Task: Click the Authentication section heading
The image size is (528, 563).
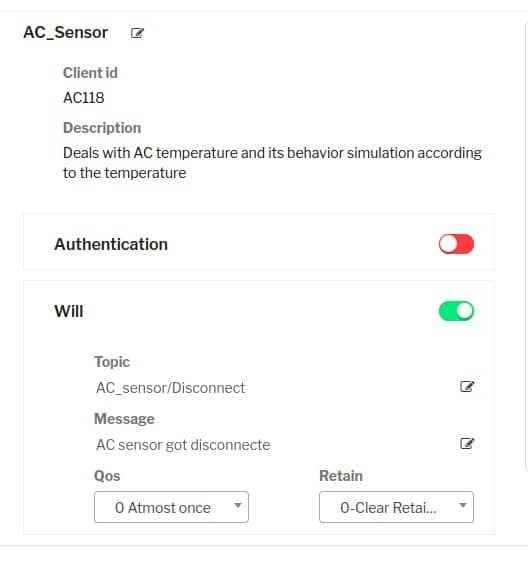Action: coord(111,245)
